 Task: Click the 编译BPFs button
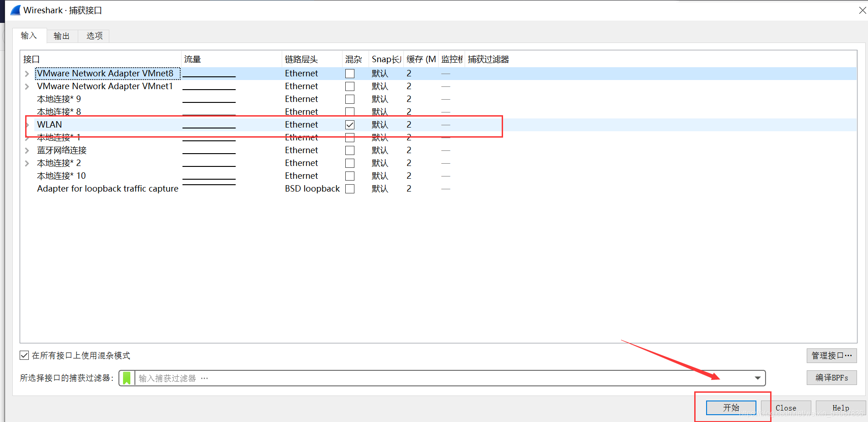(x=831, y=378)
